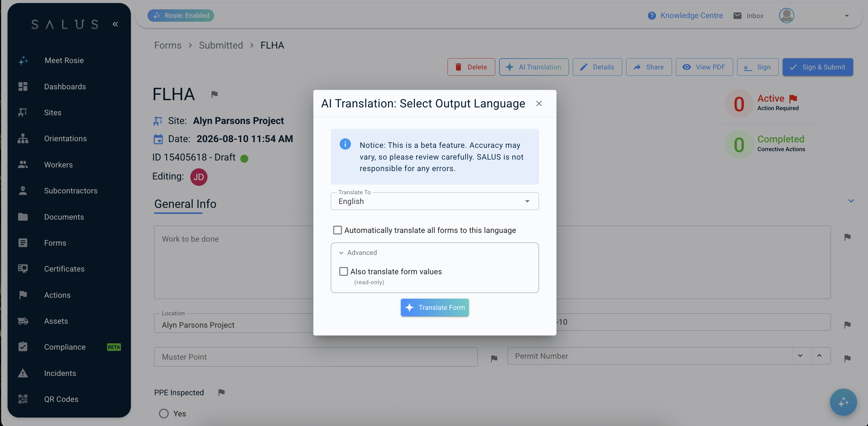Click the flag next to PPE Inspected

click(x=221, y=392)
